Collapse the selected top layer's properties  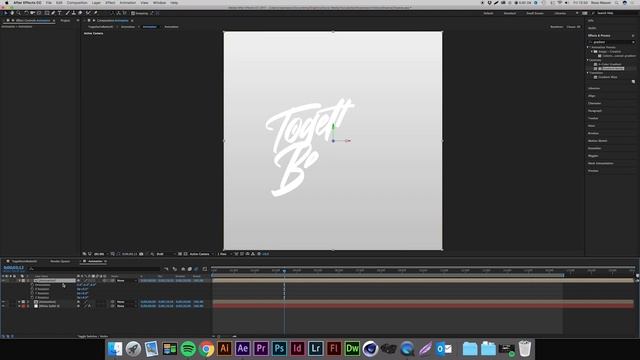tap(19, 281)
